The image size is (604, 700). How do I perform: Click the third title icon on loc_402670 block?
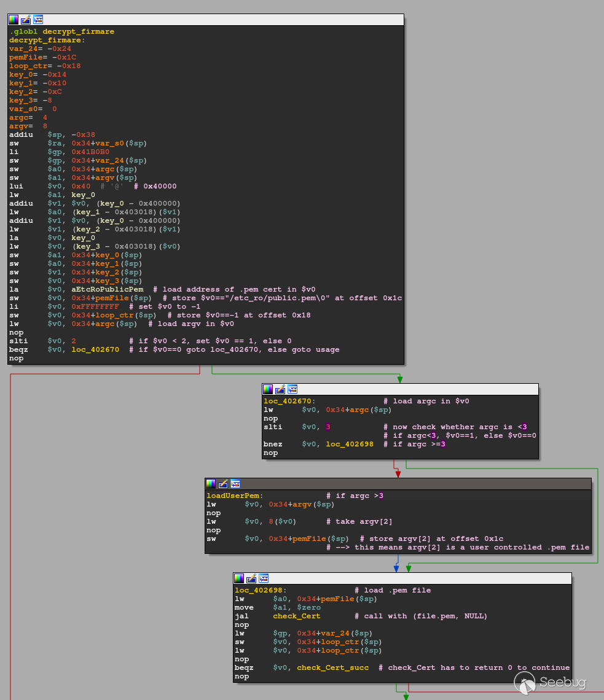pos(292,389)
